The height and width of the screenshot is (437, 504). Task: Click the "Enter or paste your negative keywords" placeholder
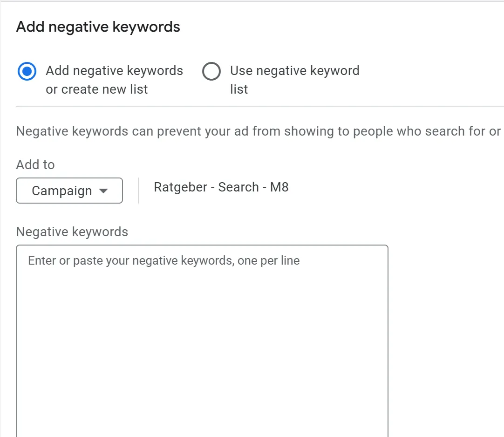point(163,260)
